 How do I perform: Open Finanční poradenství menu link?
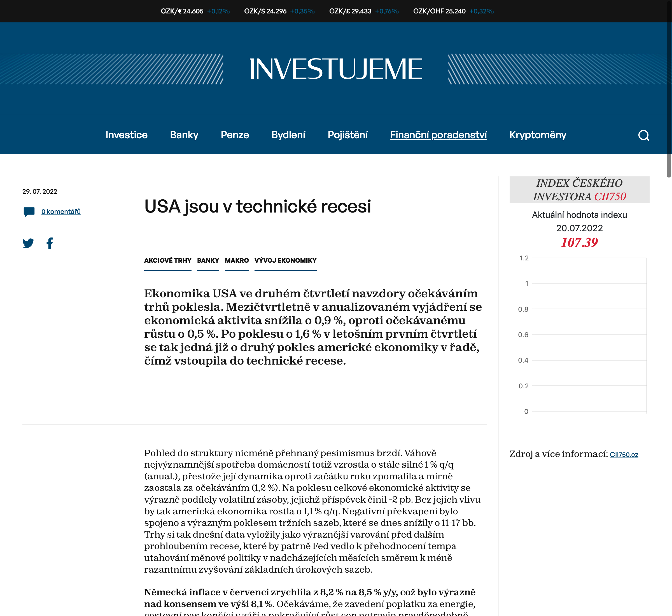coord(438,135)
